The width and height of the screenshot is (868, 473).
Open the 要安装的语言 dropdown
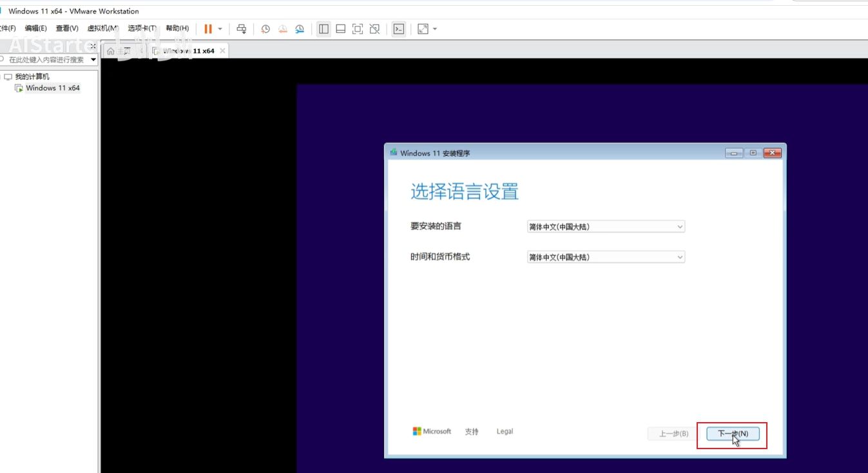(x=606, y=227)
